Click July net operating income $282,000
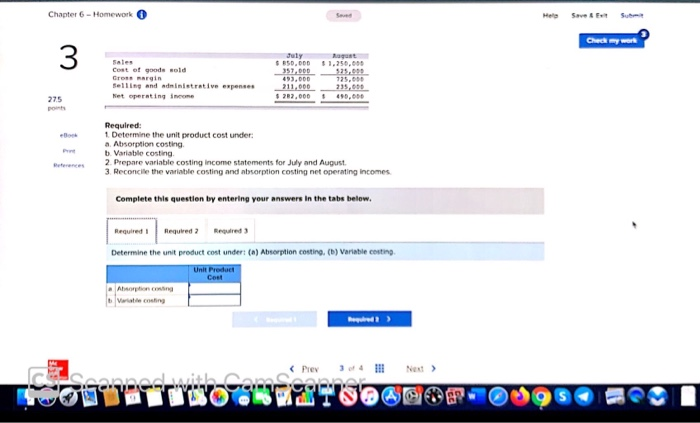Screen dimensions: 700x423 (293, 96)
